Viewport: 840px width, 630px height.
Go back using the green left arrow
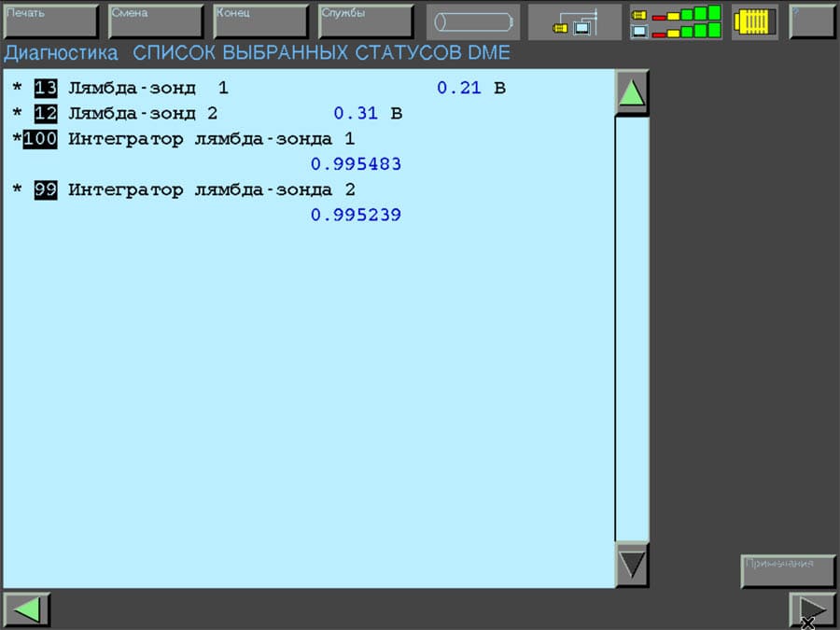pyautogui.click(x=26, y=608)
